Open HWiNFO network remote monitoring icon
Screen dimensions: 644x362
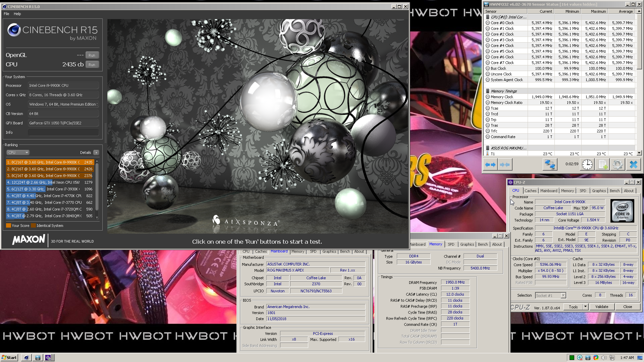550,165
